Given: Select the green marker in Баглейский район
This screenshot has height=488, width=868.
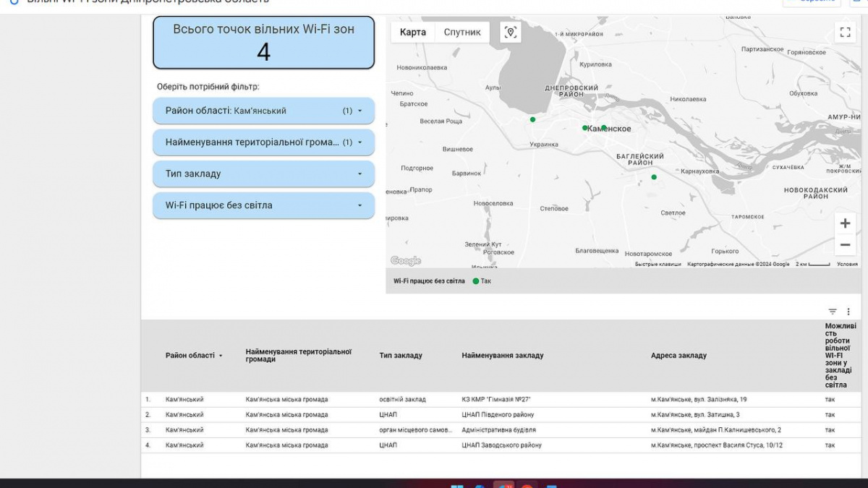Looking at the screenshot, I should tap(654, 177).
